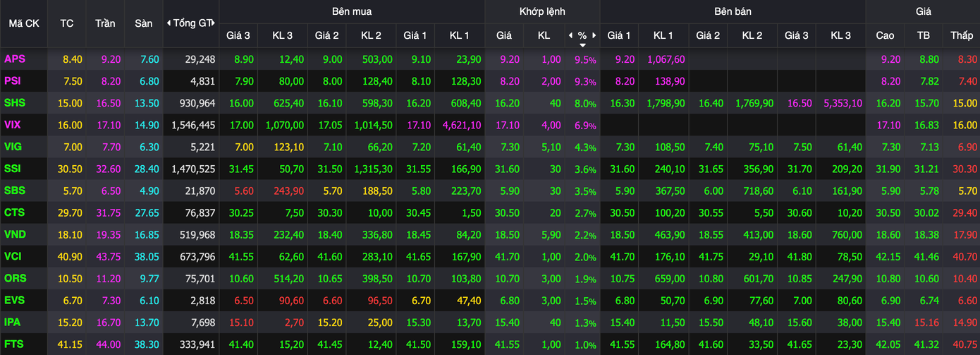Click the % column header label
Screen dimensions: 980x355
coord(582,35)
